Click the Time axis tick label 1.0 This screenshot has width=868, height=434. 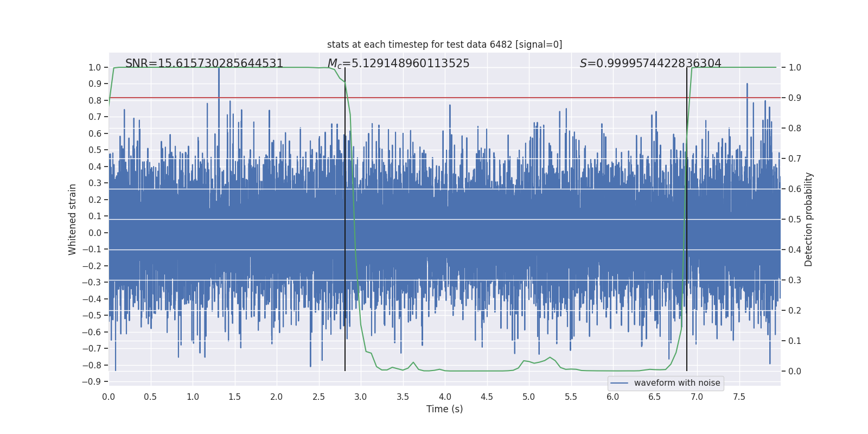[x=193, y=397]
